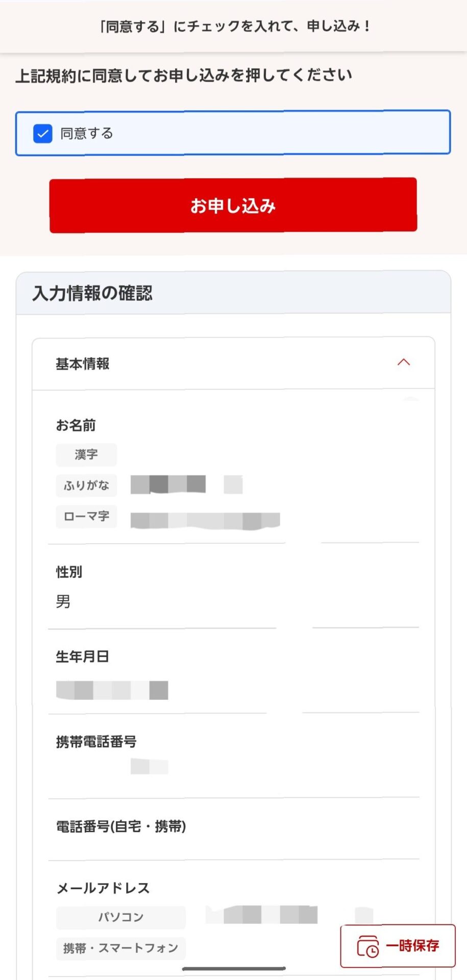467x980 pixels.
Task: Click the 性別 value 男
Action: 63,602
